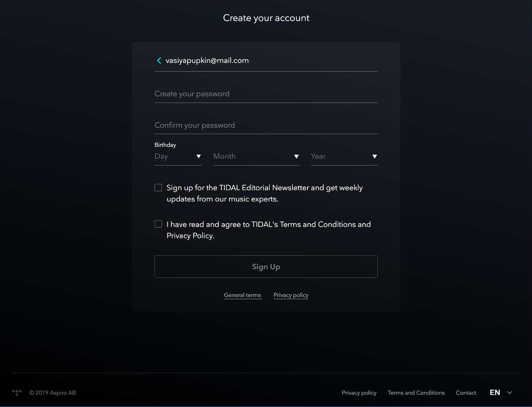The image size is (532, 407).
Task: Focus the Confirm your password field
Action: 266,125
